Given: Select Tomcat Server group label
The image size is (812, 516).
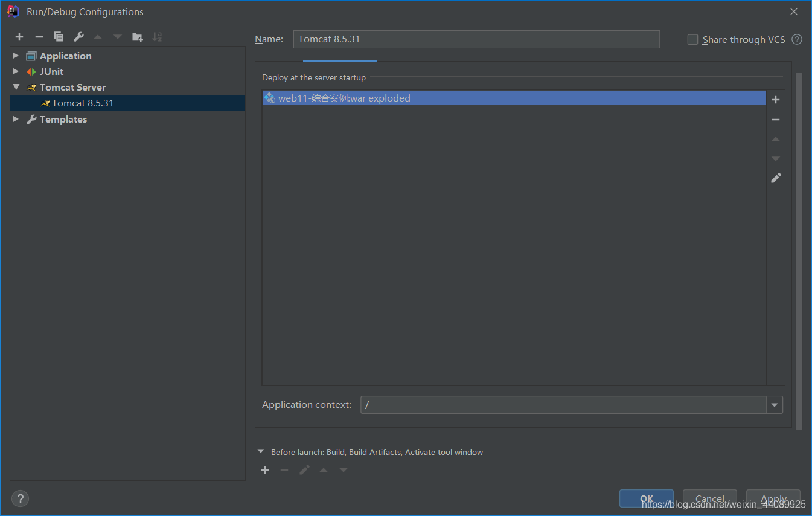Looking at the screenshot, I should point(72,87).
